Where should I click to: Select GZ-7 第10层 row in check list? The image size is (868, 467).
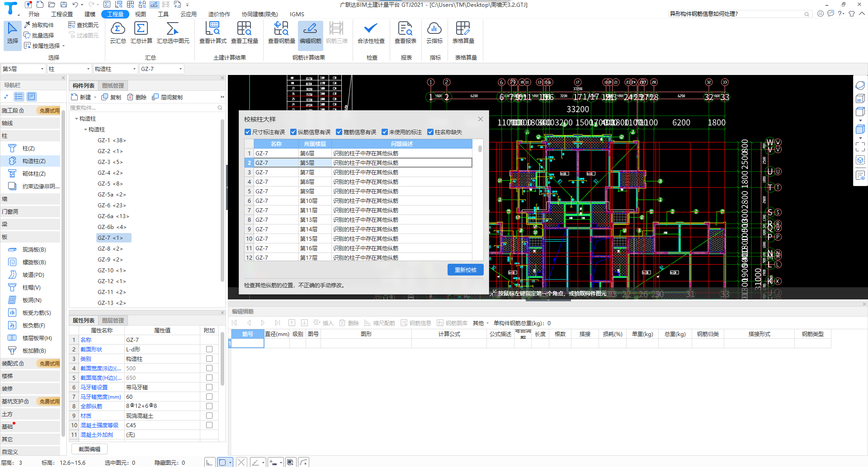[x=358, y=201]
